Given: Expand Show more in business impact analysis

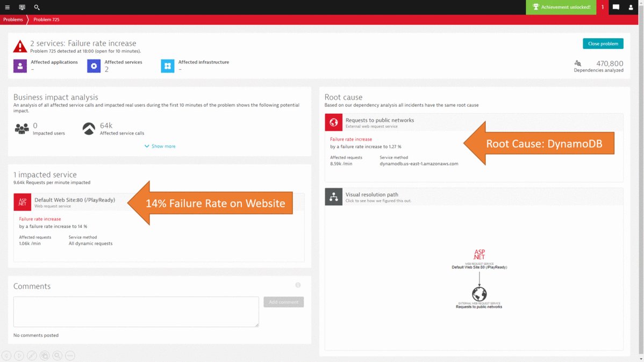Looking at the screenshot, I should pos(160,146).
